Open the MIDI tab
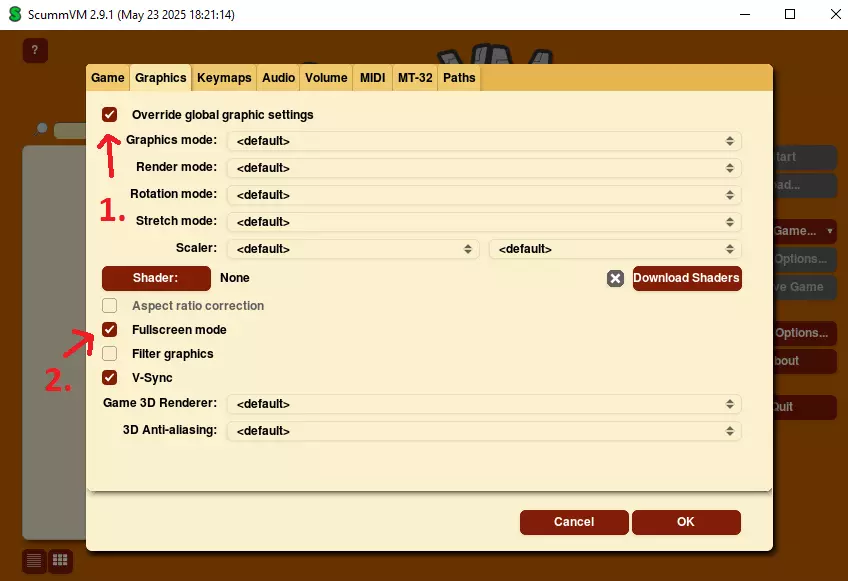The height and width of the screenshot is (581, 848). [x=373, y=78]
